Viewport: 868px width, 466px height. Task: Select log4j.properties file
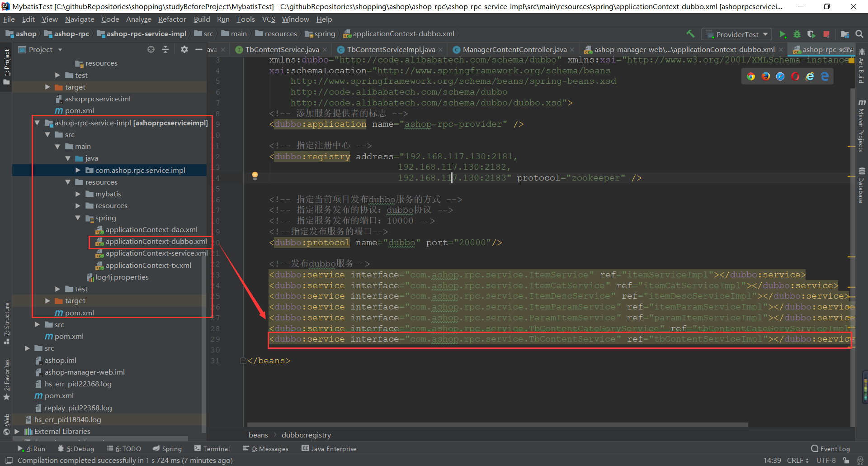point(122,277)
